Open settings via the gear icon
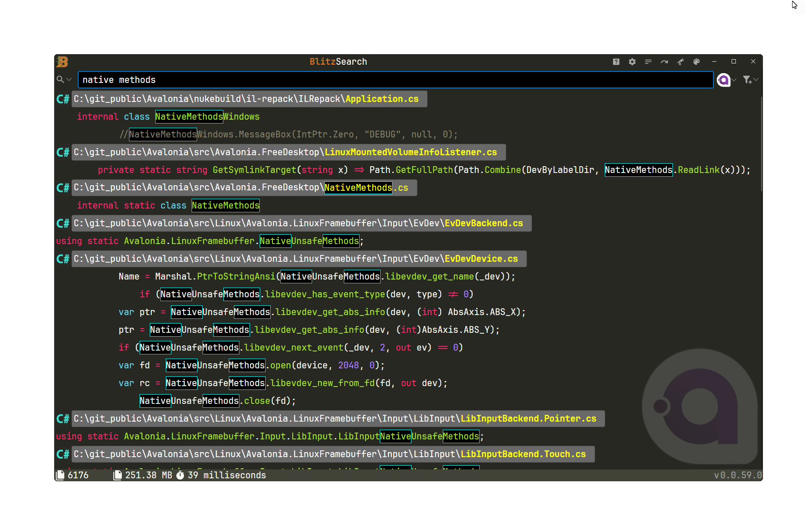This screenshot has height=532, width=812. point(632,62)
